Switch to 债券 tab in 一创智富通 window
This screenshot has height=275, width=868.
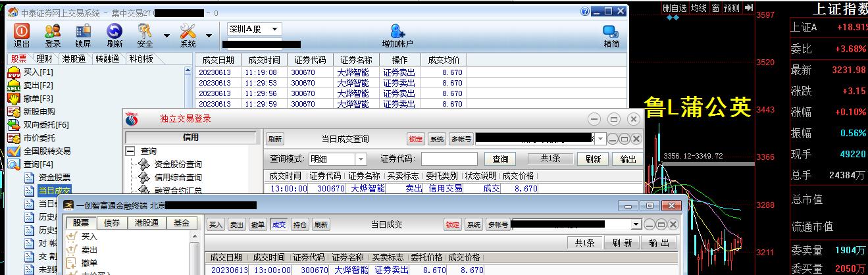pos(113,223)
